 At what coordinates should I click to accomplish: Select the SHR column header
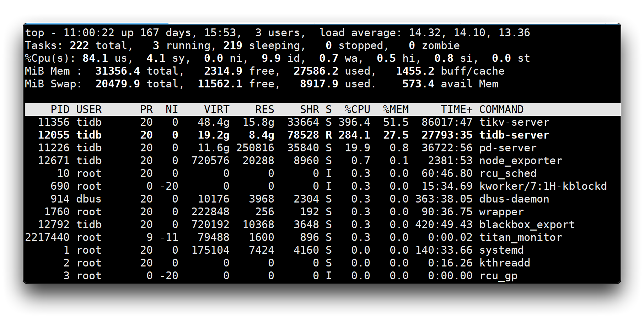310,109
